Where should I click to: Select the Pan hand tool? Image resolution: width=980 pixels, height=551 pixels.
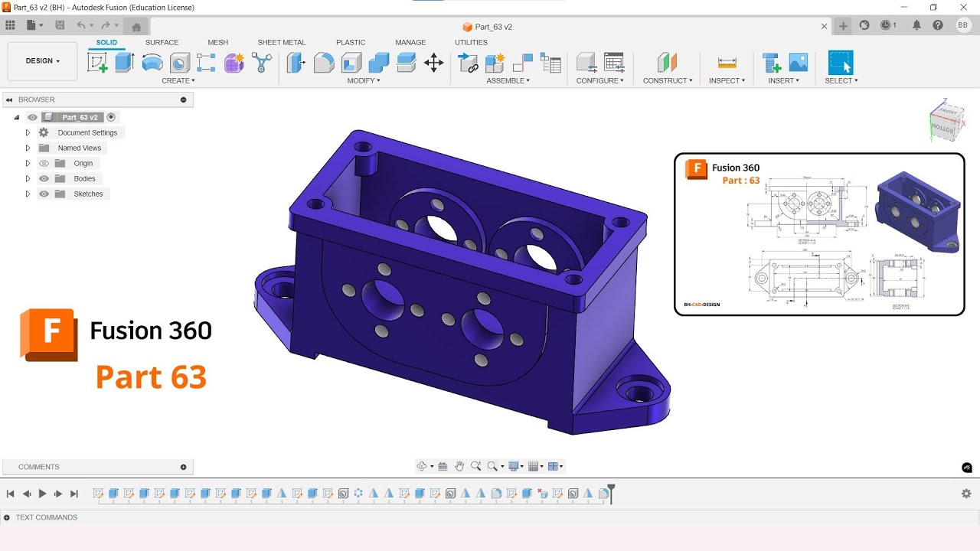(459, 466)
